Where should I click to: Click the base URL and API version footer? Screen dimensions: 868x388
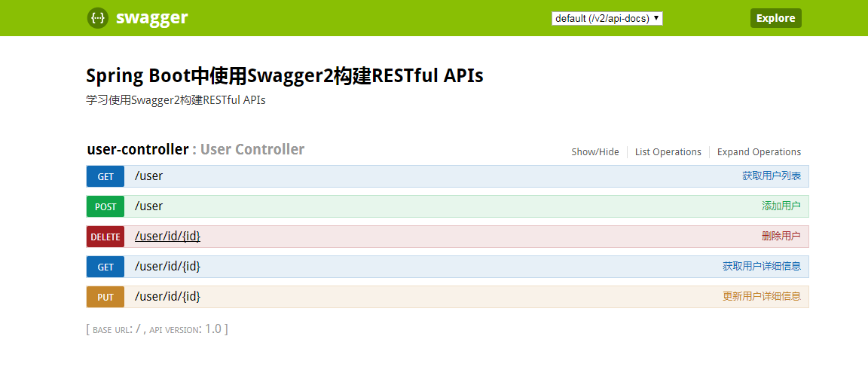pos(157,328)
